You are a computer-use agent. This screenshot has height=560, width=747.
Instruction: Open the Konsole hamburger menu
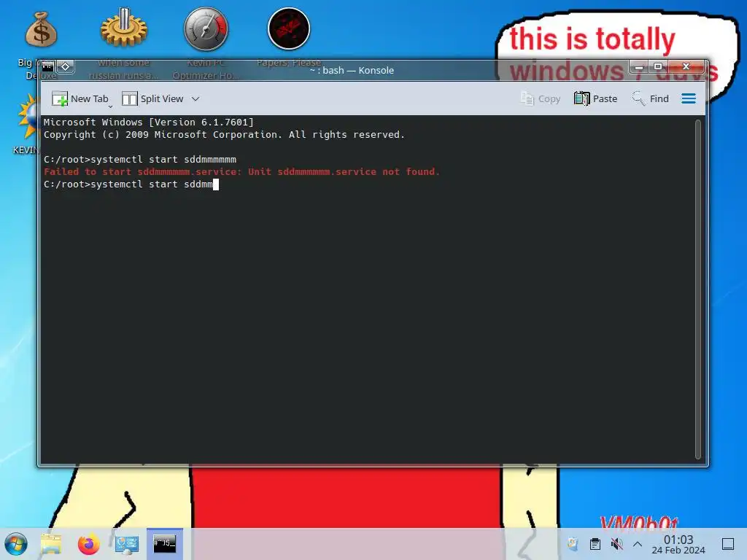pyautogui.click(x=689, y=98)
